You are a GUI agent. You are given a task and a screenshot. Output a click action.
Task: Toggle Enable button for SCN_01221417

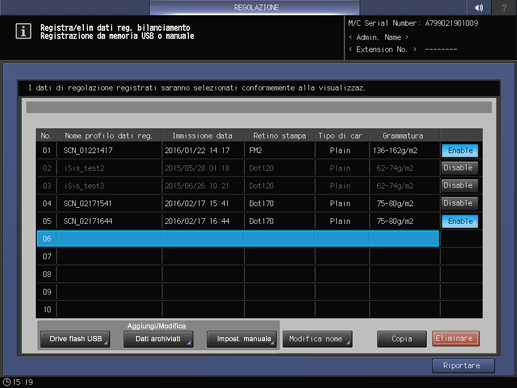pyautogui.click(x=460, y=150)
